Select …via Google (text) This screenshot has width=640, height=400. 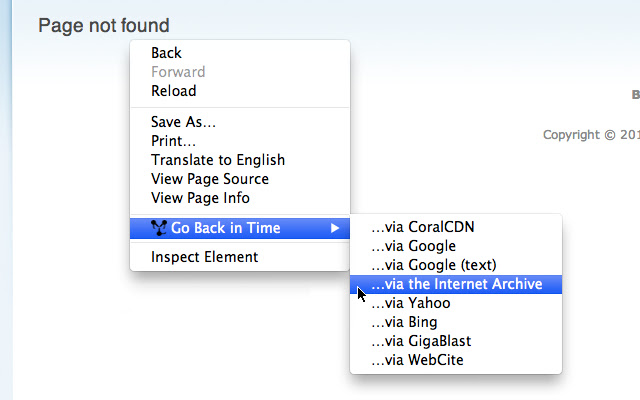point(433,265)
